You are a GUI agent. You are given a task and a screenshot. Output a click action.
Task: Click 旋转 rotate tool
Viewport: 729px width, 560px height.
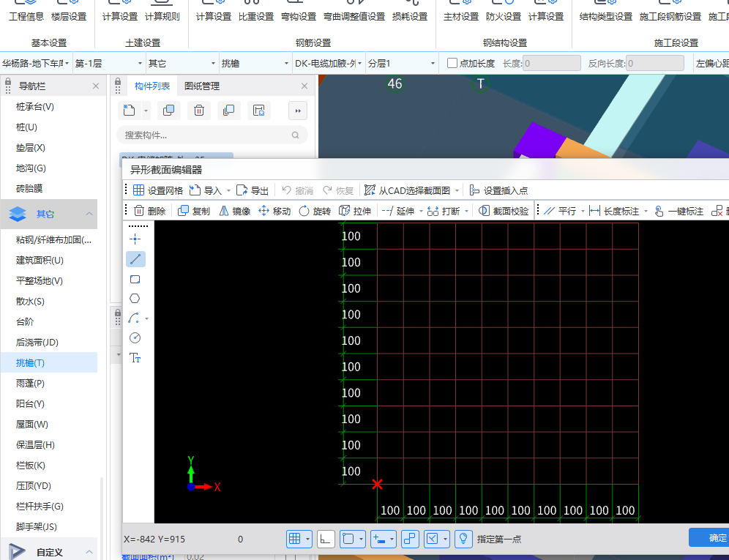[315, 211]
